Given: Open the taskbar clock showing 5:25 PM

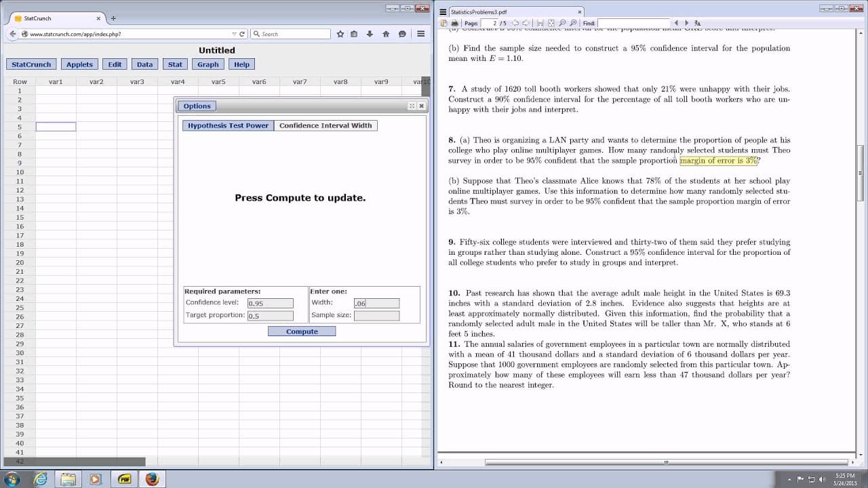Looking at the screenshot, I should (844, 479).
